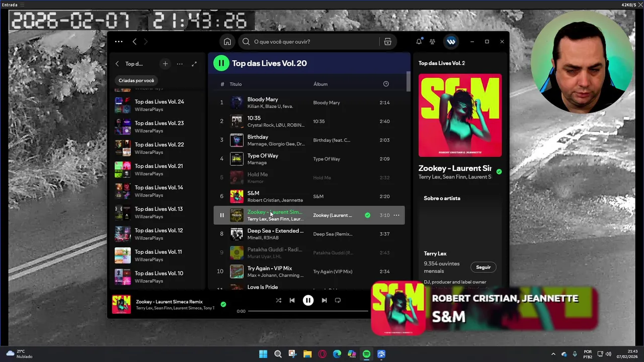Image resolution: width=644 pixels, height=362 pixels.
Task: Open playlist Top das Lives Vol. 23
Action: tap(157, 127)
